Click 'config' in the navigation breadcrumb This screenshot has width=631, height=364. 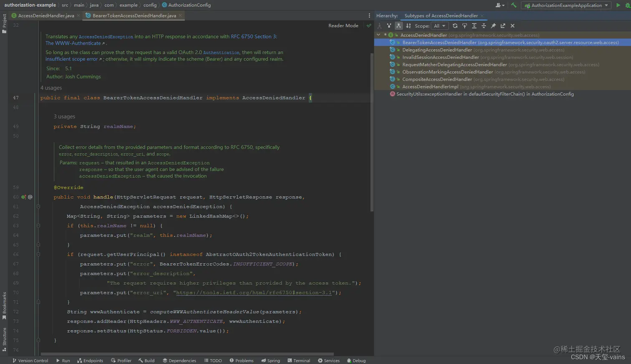click(150, 5)
